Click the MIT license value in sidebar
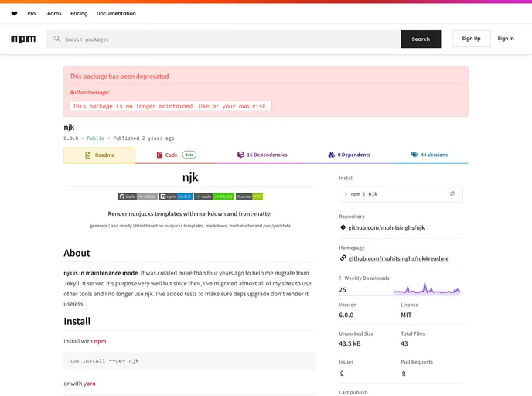This screenshot has height=396, width=532. coord(406,316)
